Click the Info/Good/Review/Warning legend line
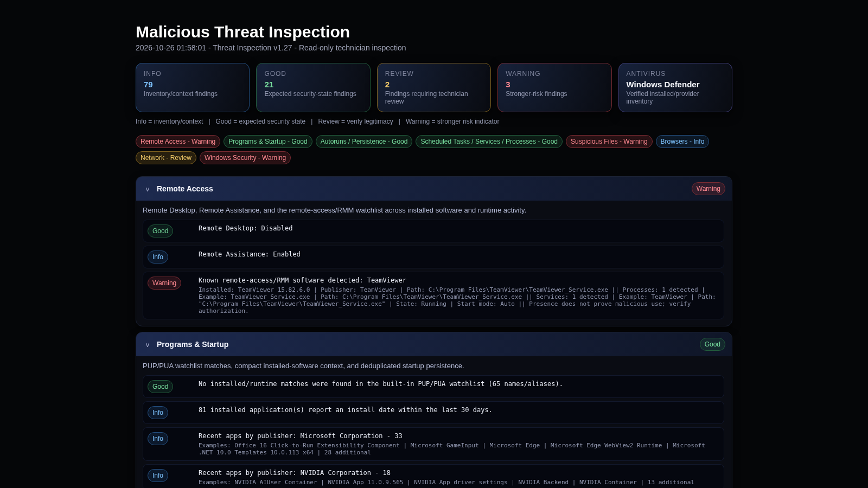 (x=317, y=121)
